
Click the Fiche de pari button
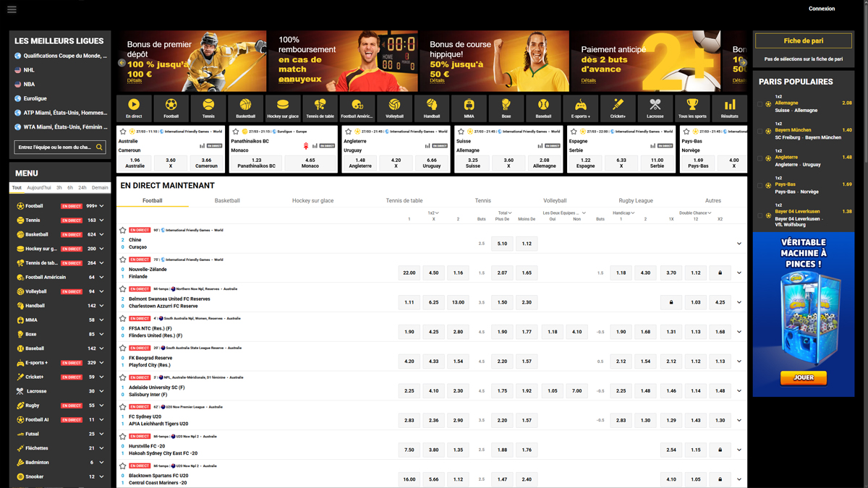[803, 41]
